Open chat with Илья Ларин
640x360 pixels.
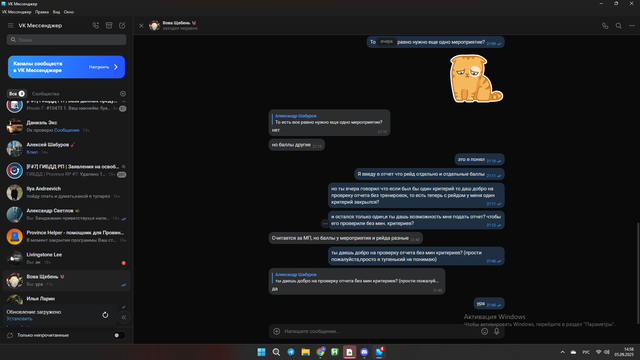pos(67,300)
